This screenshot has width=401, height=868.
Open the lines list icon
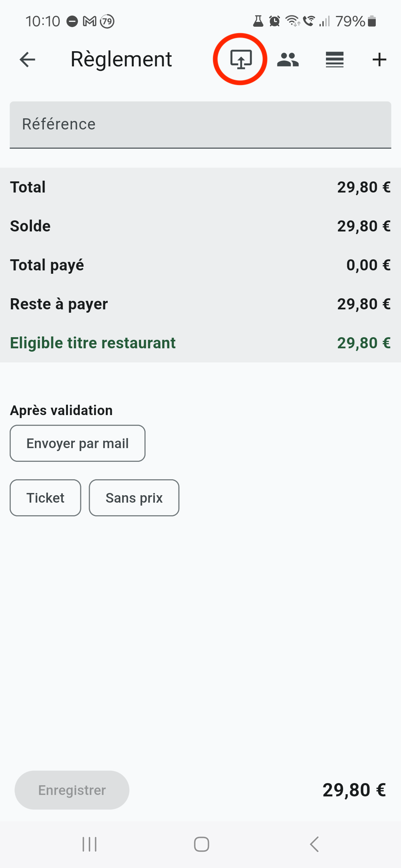[335, 59]
